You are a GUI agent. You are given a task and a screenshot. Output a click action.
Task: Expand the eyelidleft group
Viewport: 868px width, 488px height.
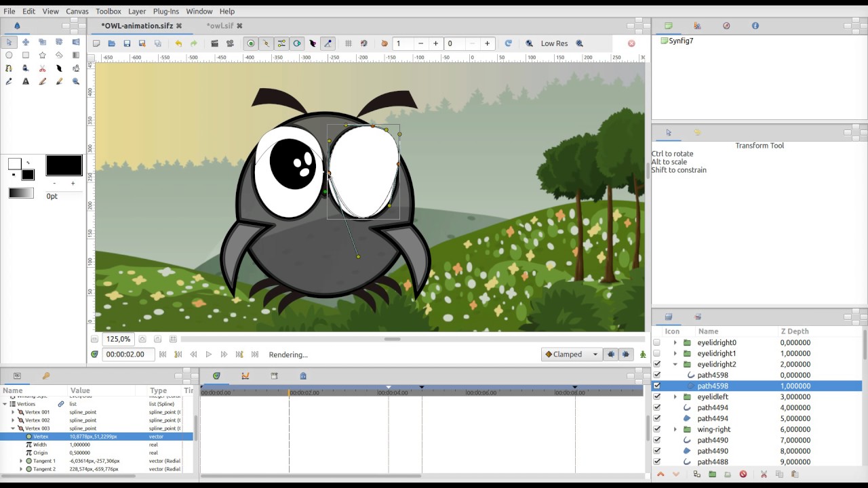click(675, 396)
